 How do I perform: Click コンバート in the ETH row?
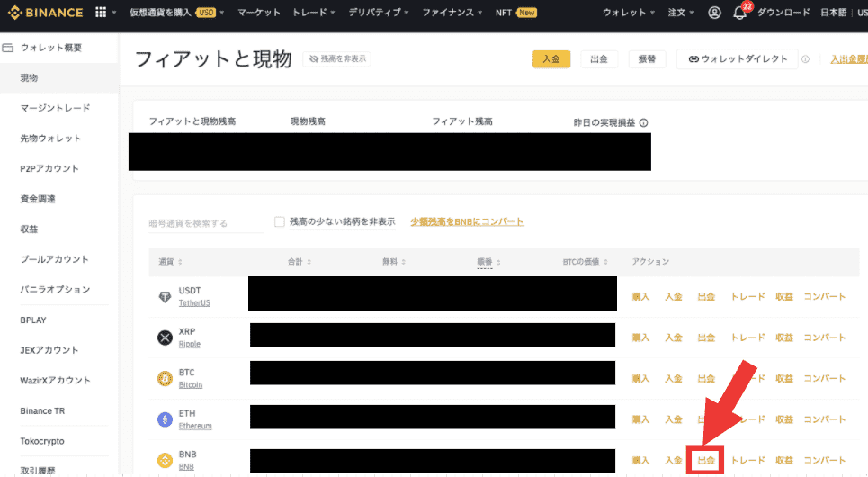pyautogui.click(x=824, y=419)
